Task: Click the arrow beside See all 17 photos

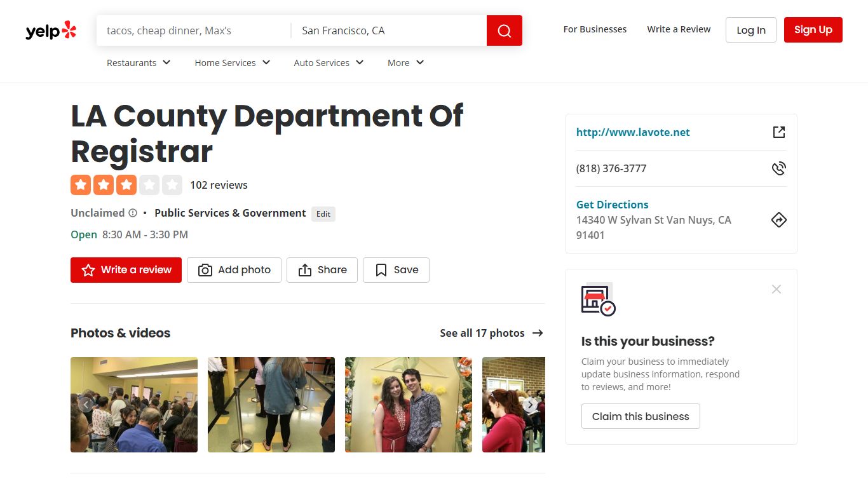Action: (538, 333)
